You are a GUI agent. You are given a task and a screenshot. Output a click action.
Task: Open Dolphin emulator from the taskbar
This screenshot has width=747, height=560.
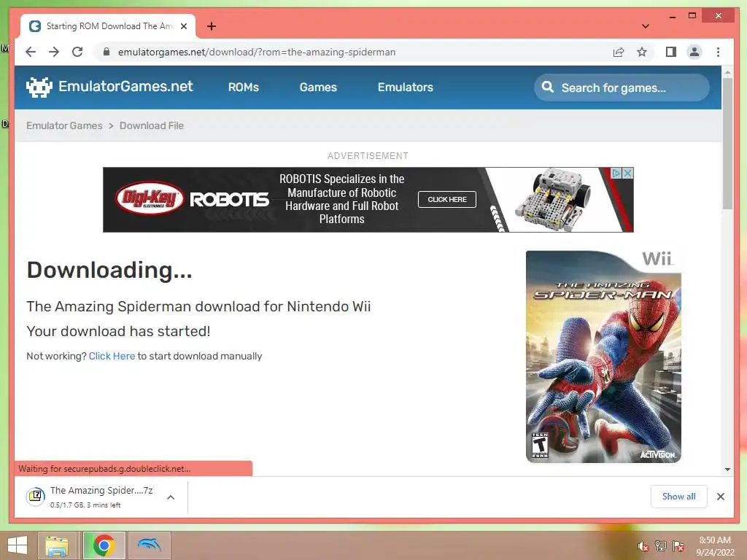click(x=150, y=545)
